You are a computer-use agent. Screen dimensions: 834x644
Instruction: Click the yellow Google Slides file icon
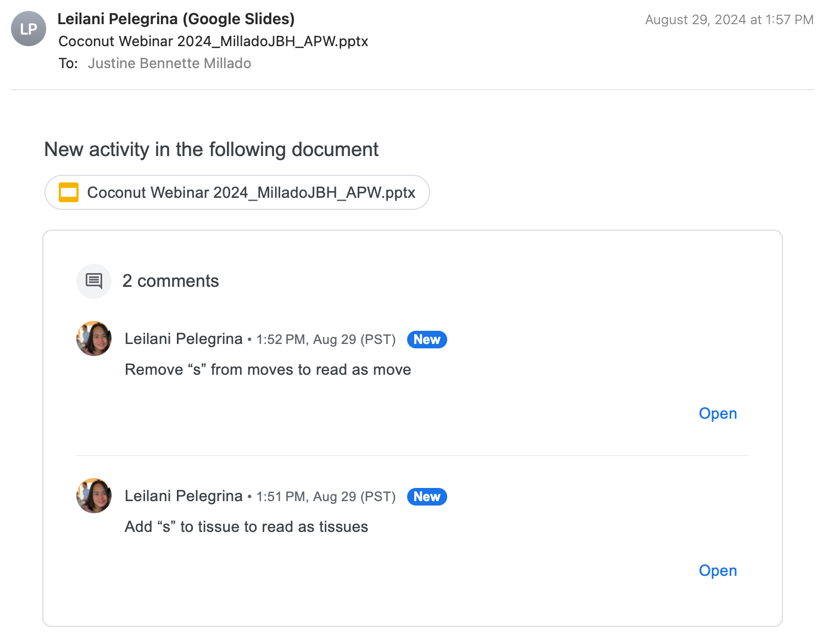click(69, 192)
